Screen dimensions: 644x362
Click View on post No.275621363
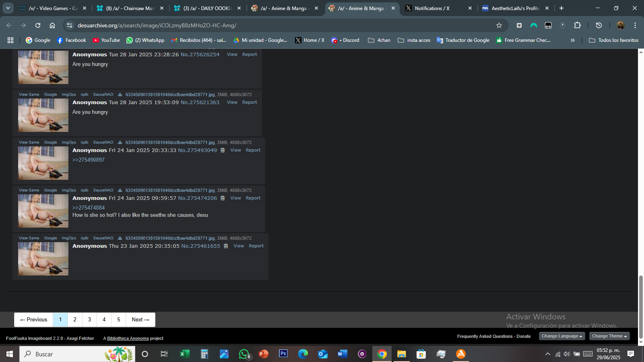[x=232, y=103]
